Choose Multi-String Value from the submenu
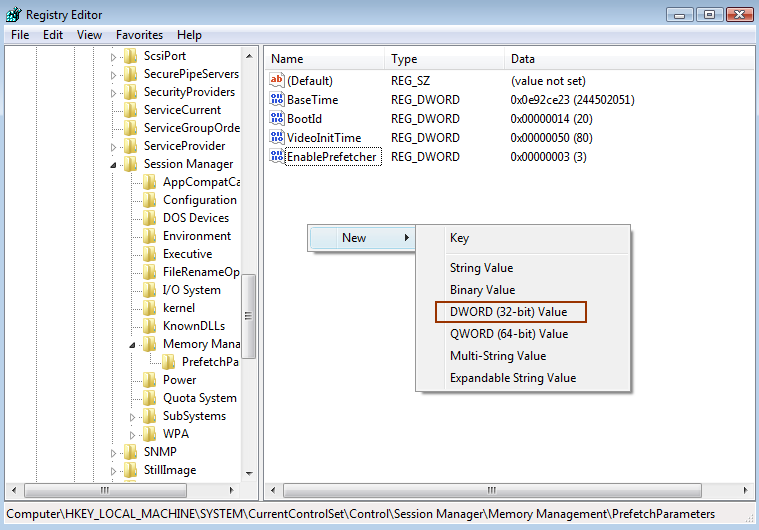 click(x=523, y=356)
